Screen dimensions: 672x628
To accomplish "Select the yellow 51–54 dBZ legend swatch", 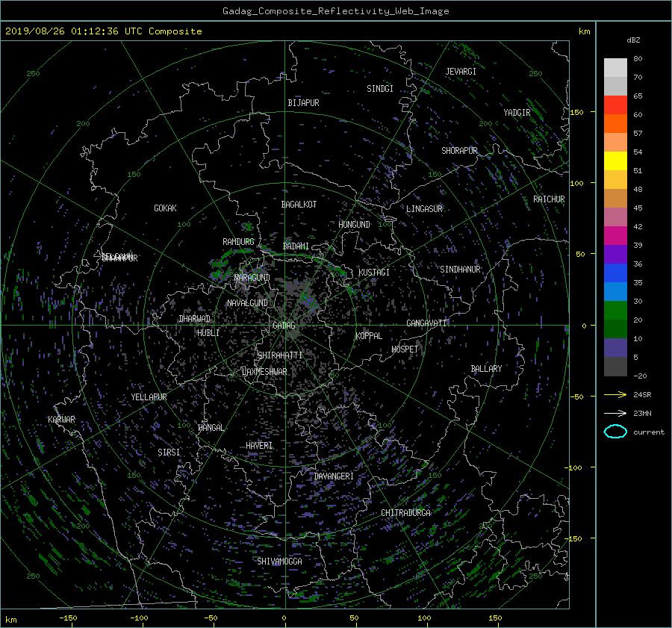I will (x=615, y=161).
